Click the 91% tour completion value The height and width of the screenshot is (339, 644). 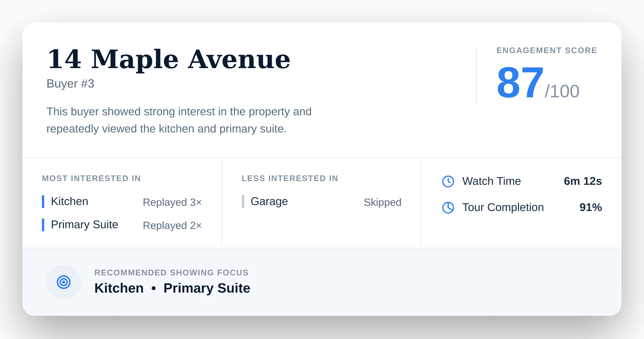coord(591,207)
